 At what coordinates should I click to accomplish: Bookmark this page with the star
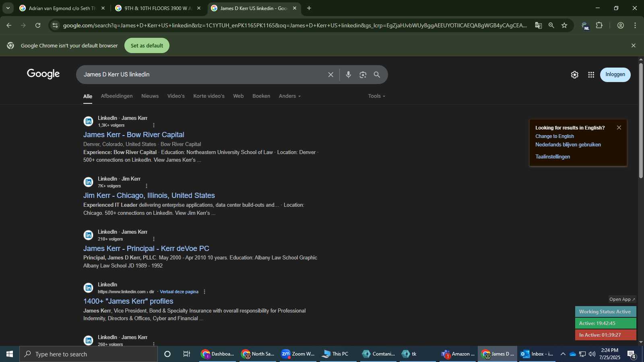[564, 25]
